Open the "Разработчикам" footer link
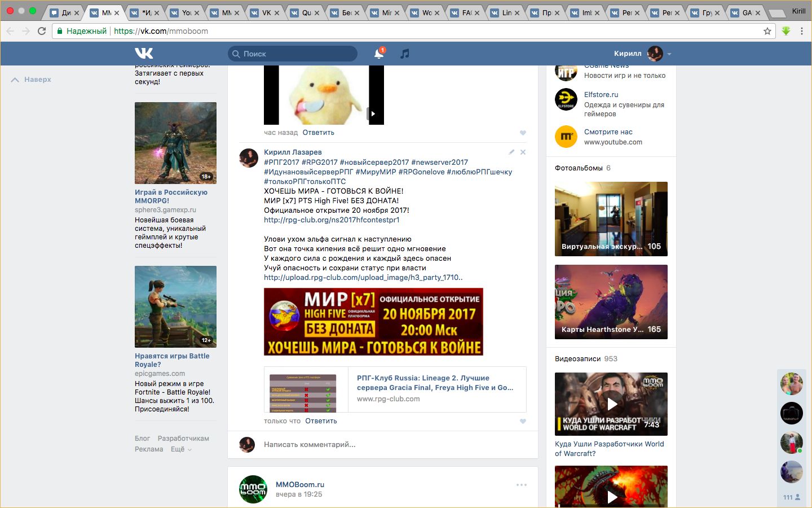The image size is (812, 508). click(x=183, y=439)
